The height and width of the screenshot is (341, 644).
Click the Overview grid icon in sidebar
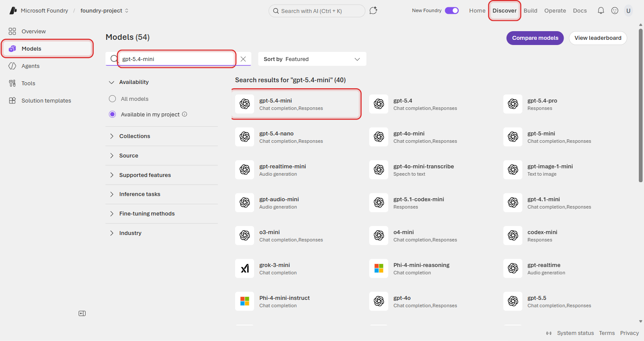click(x=12, y=31)
